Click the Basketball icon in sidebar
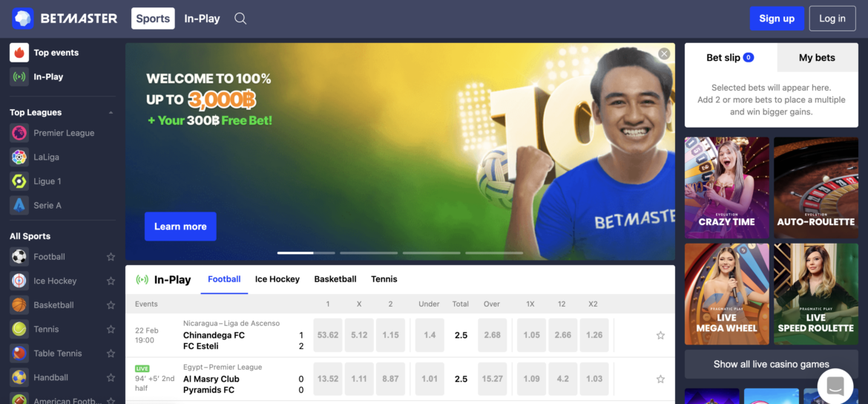Screen dimensions: 868x404 [19, 304]
